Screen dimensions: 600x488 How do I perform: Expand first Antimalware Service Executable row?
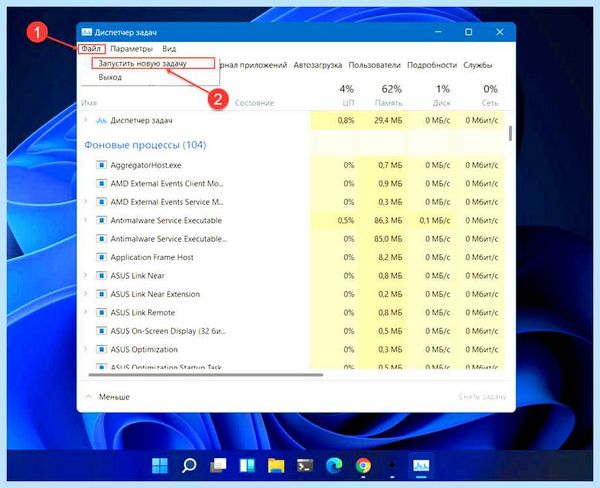pos(86,220)
